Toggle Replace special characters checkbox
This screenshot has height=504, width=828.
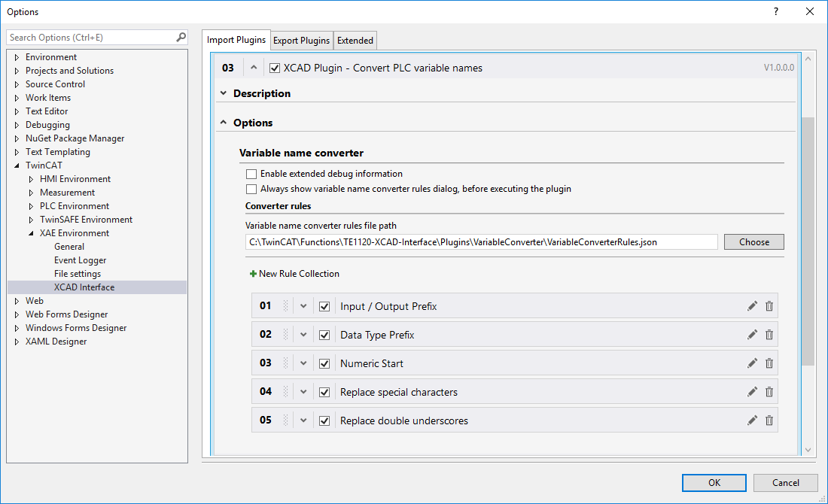click(324, 392)
